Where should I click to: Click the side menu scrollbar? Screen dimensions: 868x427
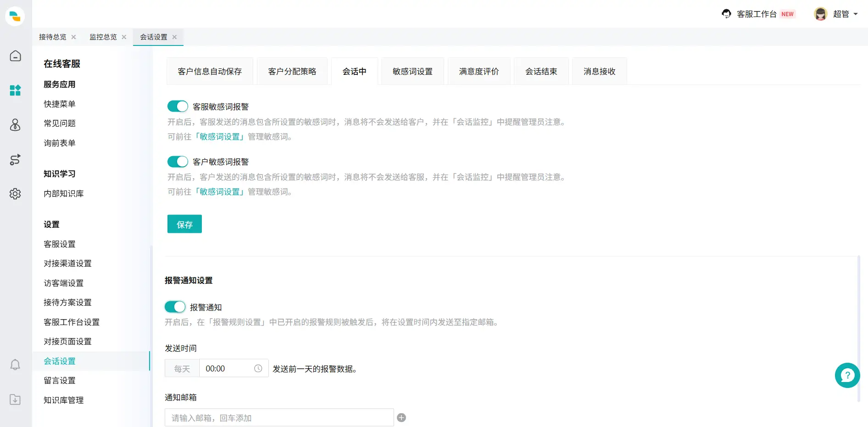[151, 336]
